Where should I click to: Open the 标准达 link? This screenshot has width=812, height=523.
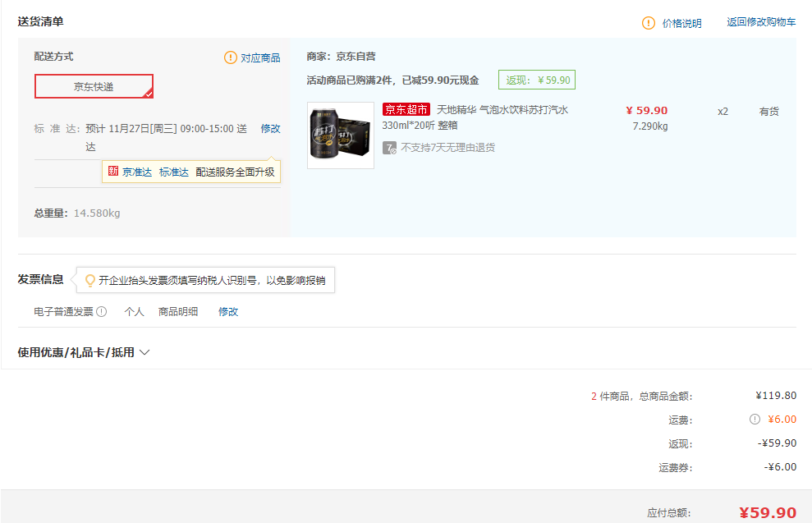tap(173, 172)
